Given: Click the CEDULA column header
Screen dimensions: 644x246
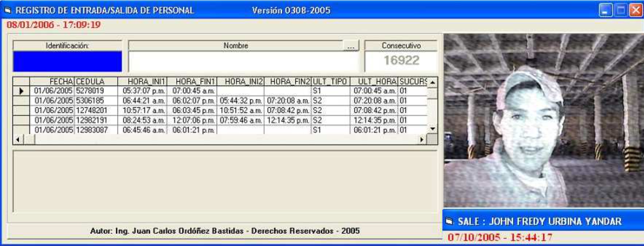Looking at the screenshot, I should [96, 82].
